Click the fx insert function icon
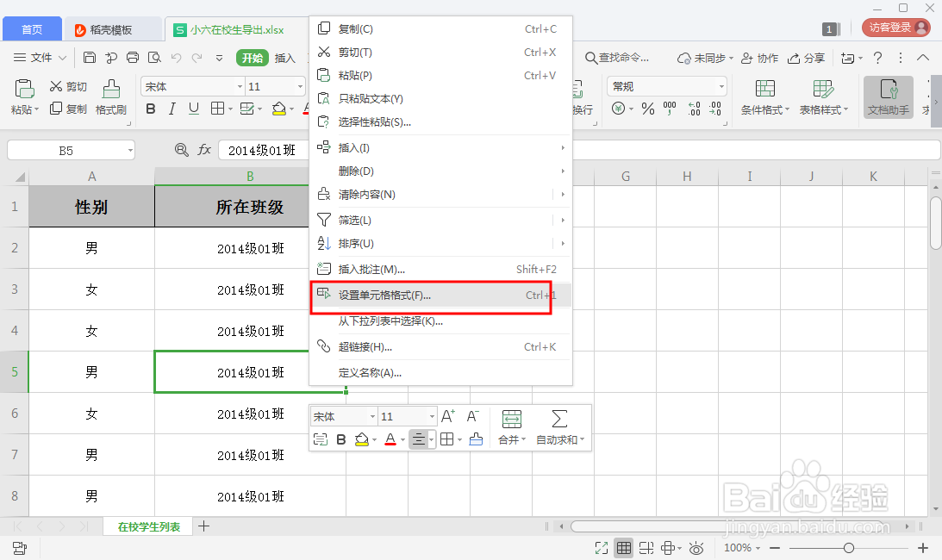 pyautogui.click(x=203, y=149)
